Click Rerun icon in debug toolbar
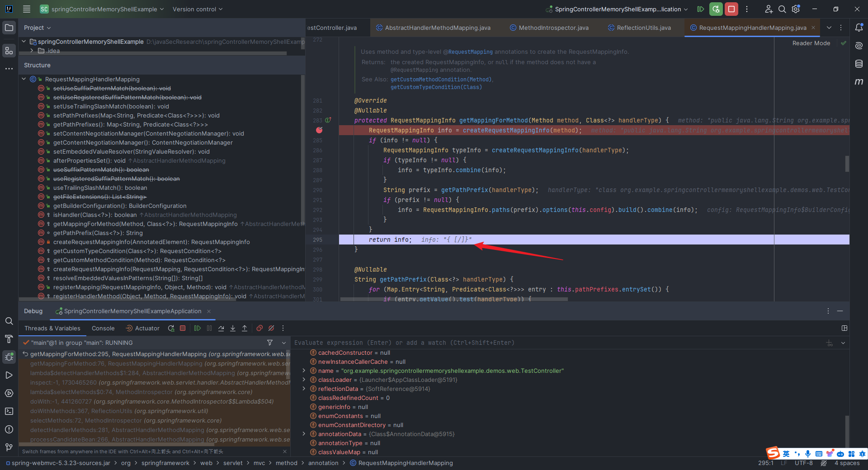This screenshot has width=868, height=470. [171, 329]
